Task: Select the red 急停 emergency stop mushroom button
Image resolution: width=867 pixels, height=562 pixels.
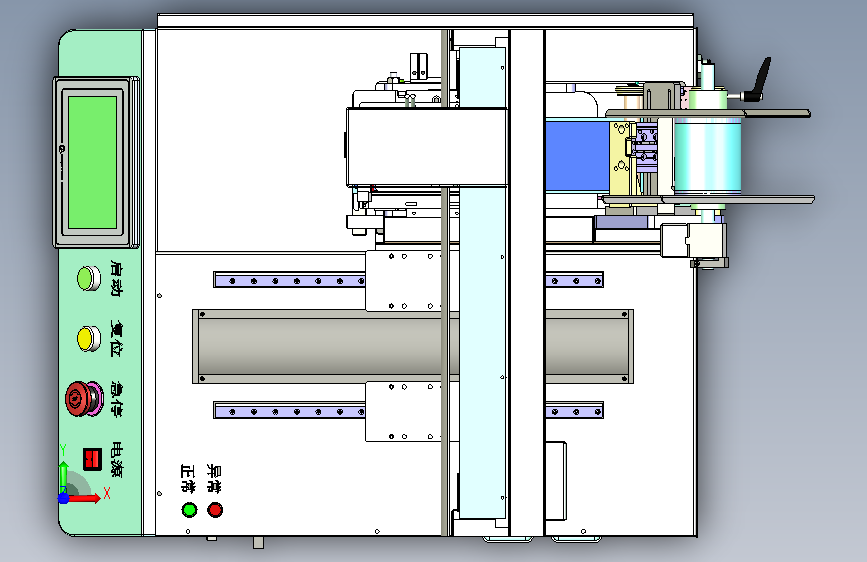Action: [85, 398]
